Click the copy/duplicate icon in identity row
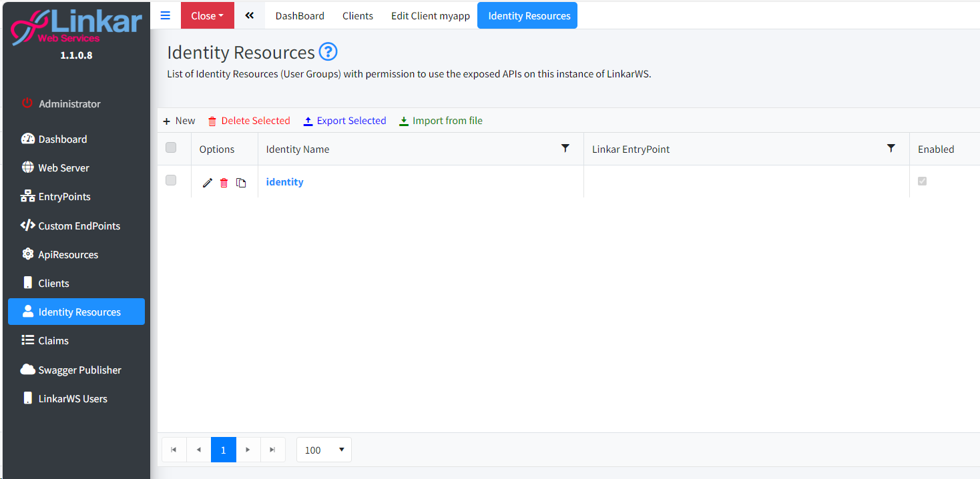The width and height of the screenshot is (980, 479). pos(241,183)
